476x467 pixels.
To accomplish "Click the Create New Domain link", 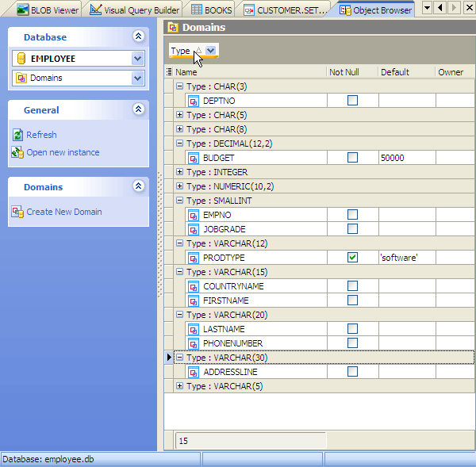I will (x=64, y=212).
